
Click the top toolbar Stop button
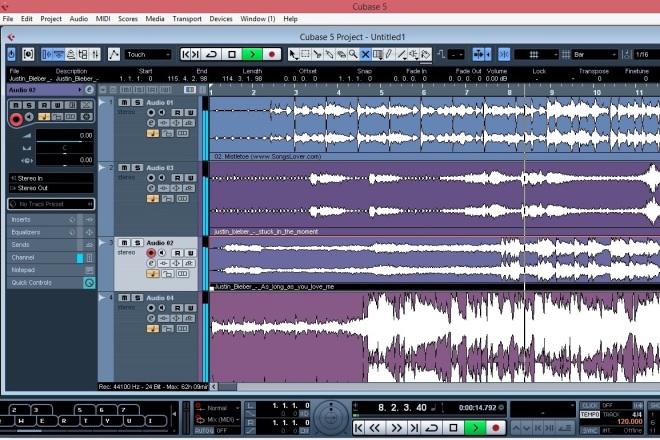[232, 54]
